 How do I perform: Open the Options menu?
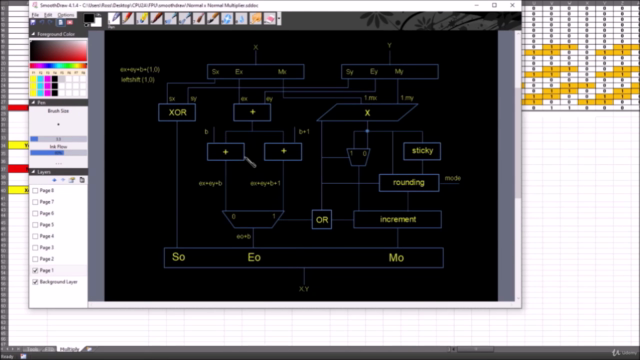pyautogui.click(x=65, y=15)
